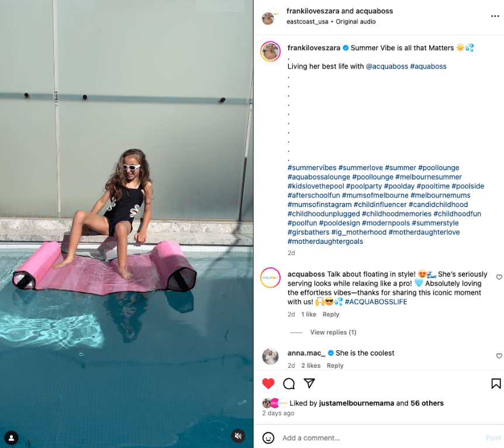
Task: Click Add a comment field
Action: click(x=382, y=437)
